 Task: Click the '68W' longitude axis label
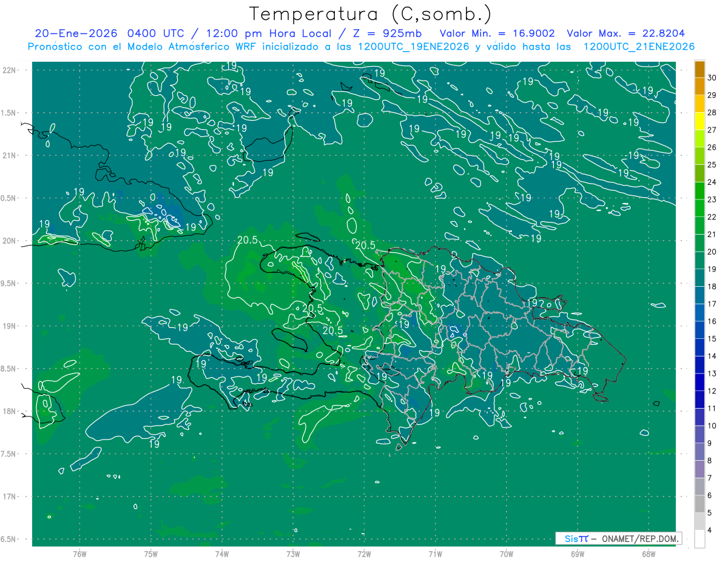pos(649,553)
